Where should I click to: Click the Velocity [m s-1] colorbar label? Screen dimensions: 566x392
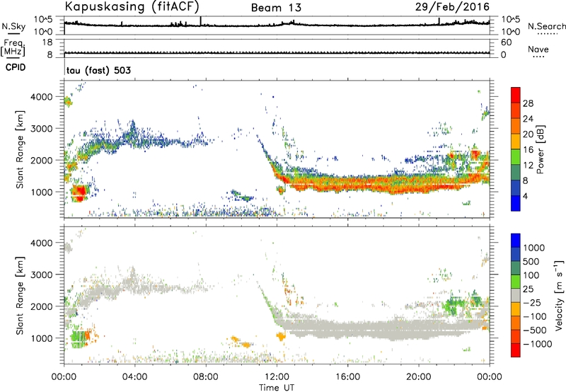click(559, 295)
